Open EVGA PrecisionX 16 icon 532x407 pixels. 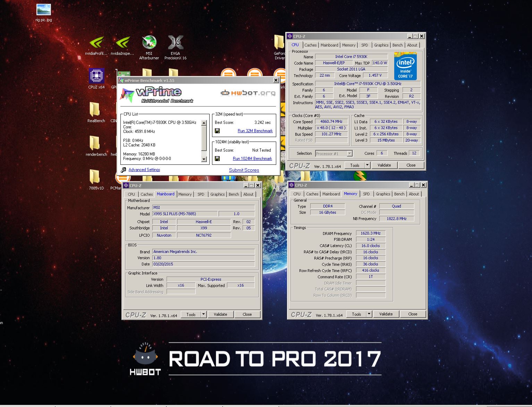pyautogui.click(x=176, y=48)
